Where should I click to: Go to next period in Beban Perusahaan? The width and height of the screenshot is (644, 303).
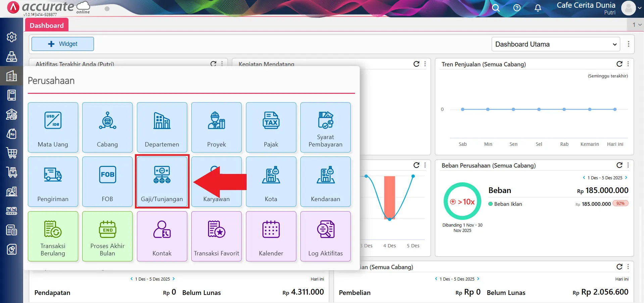tap(626, 178)
